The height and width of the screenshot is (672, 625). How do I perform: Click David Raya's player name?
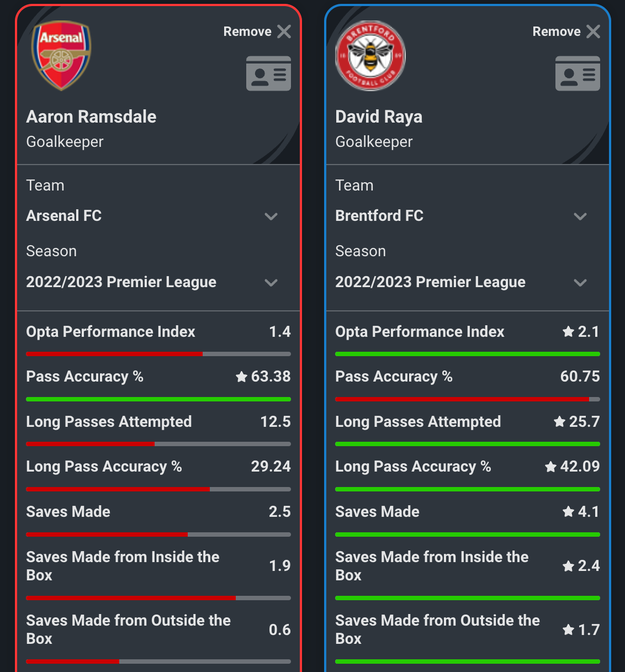pos(379,117)
